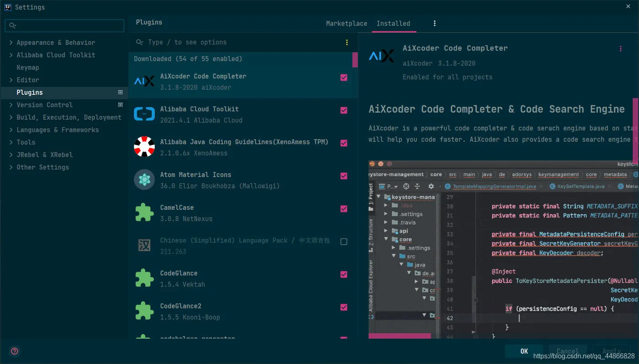Click the plugin list vertical scrollbar thumb

[x=355, y=60]
